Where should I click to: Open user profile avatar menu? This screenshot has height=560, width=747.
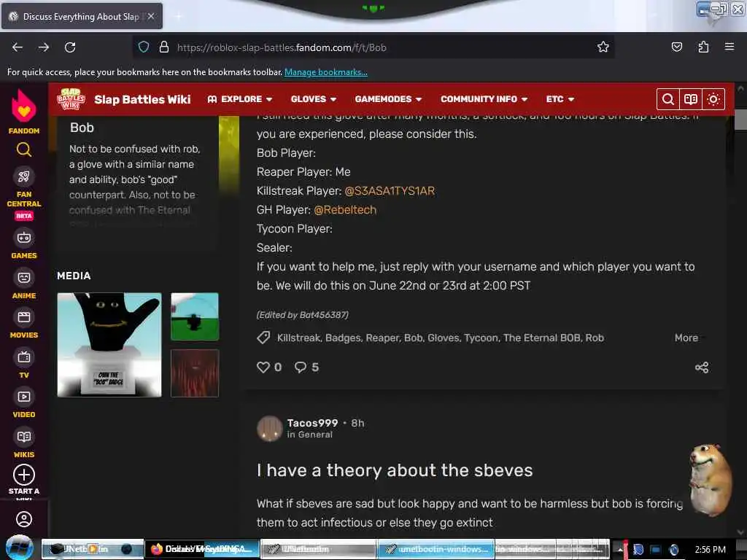point(24,519)
